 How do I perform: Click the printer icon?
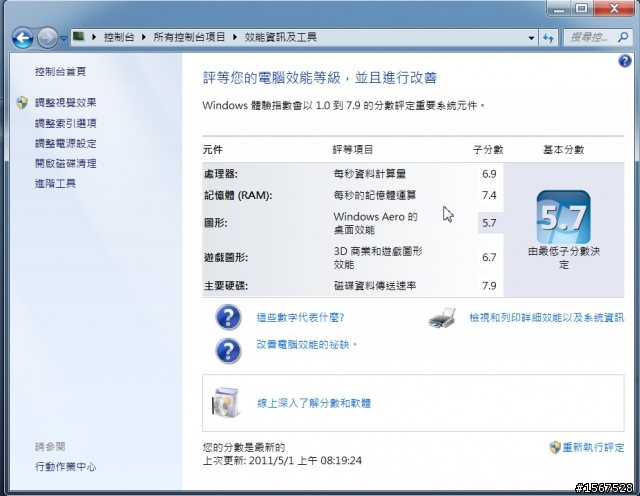tap(442, 318)
